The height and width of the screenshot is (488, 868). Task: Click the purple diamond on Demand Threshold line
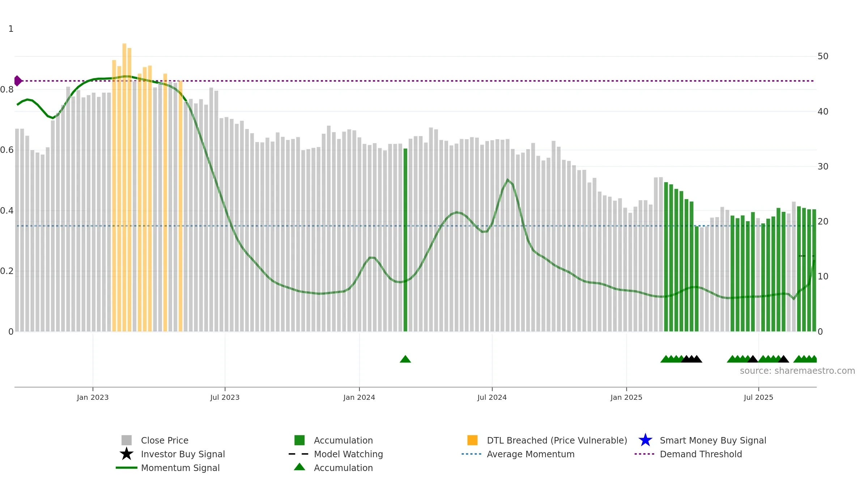(x=18, y=81)
